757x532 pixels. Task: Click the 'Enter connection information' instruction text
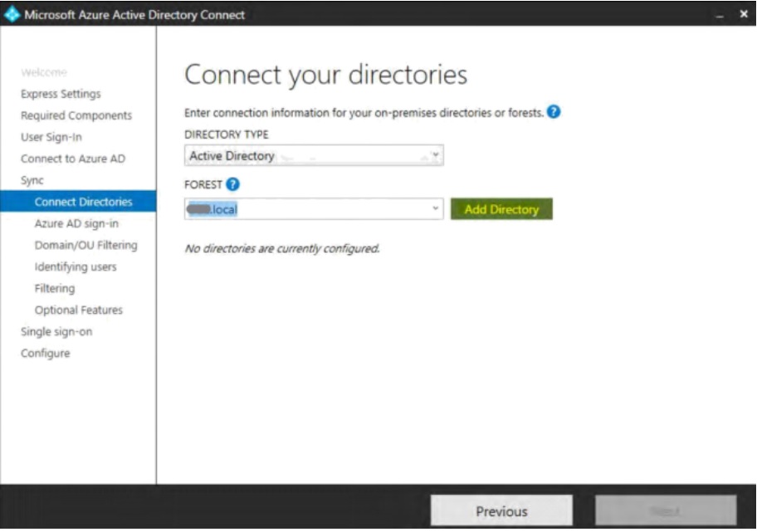364,113
